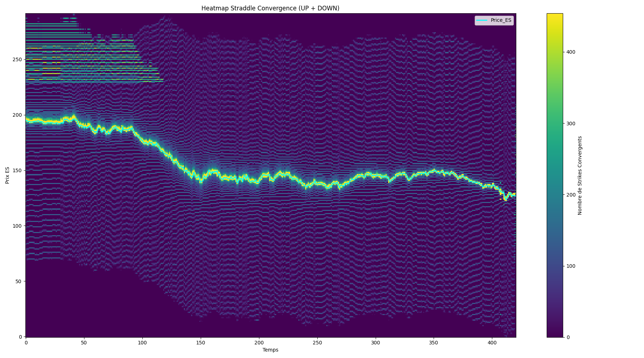Click the y-axis tick label 250
This screenshot has width=644, height=358.
click(18, 59)
